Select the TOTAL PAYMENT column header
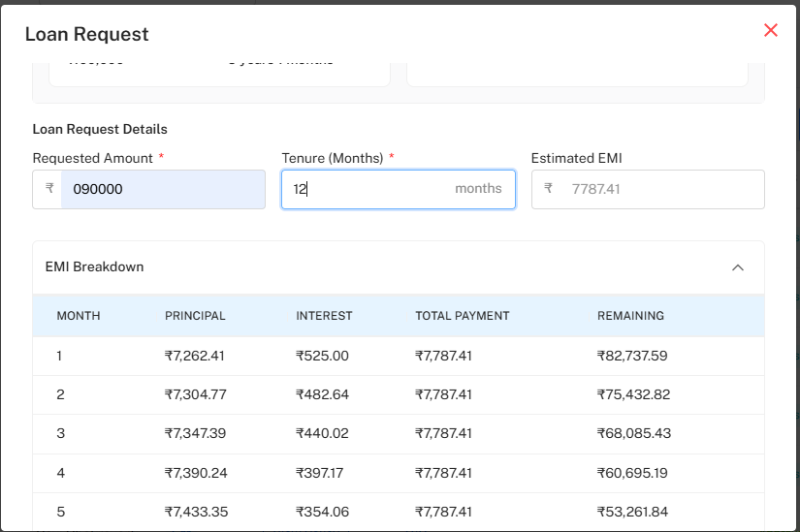Image resolution: width=800 pixels, height=532 pixels. pyautogui.click(x=462, y=316)
